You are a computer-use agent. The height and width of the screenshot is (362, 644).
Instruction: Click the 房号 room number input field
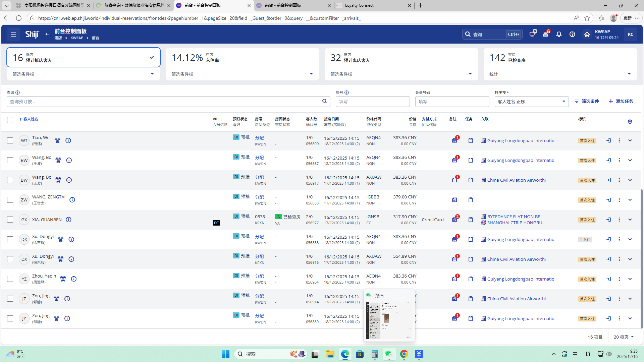click(x=372, y=102)
